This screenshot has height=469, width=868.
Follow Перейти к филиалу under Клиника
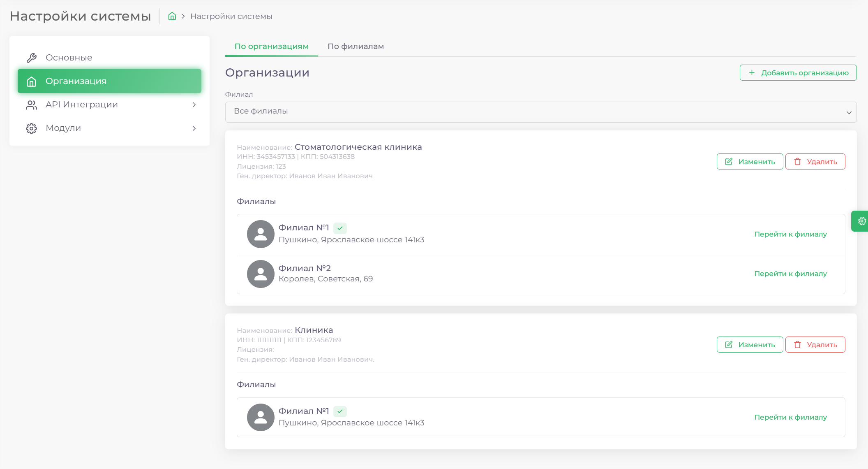791,417
